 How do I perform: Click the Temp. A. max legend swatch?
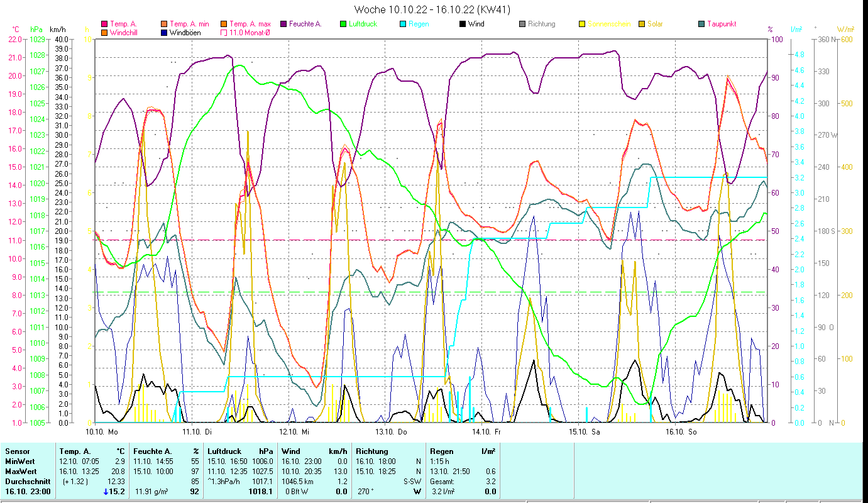pyautogui.click(x=224, y=24)
